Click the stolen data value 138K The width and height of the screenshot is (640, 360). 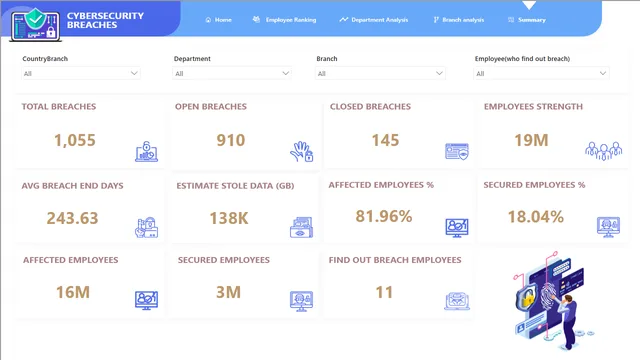[229, 218]
